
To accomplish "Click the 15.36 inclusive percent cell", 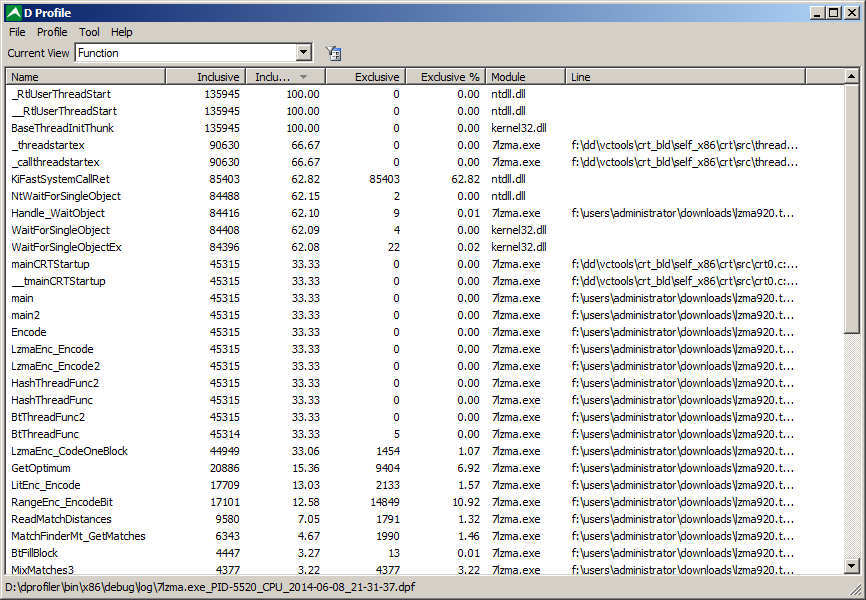I will 305,469.
